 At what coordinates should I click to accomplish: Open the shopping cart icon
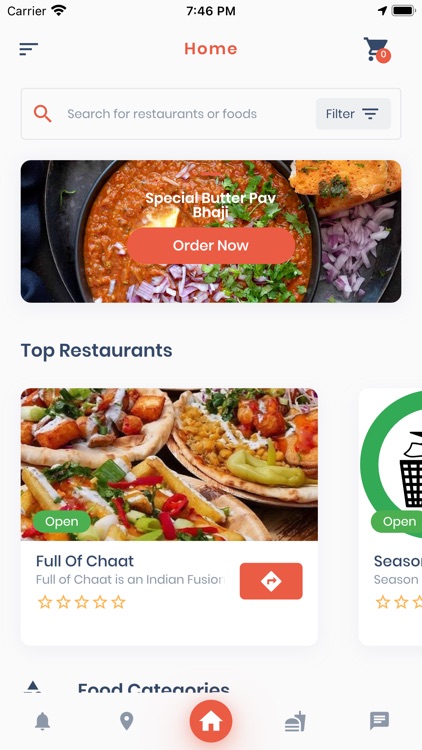[x=376, y=49]
